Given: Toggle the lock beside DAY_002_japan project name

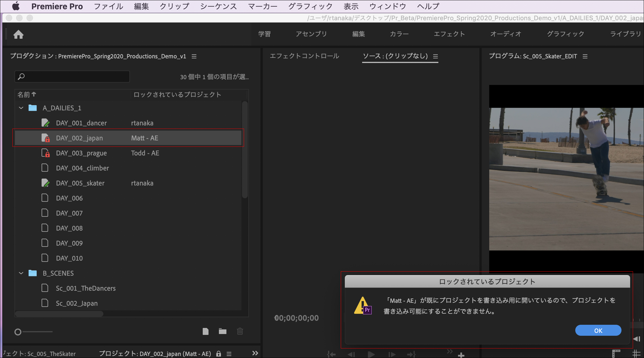Looking at the screenshot, I should 218,354.
